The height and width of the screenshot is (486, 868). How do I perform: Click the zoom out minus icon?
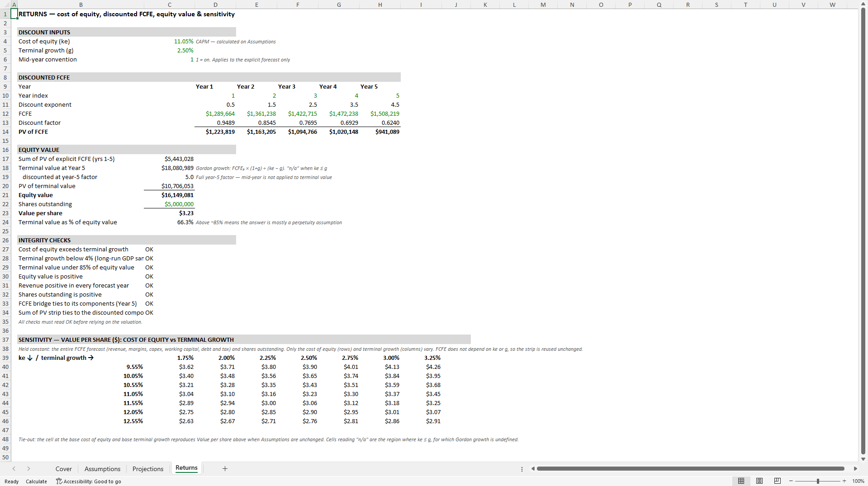(791, 481)
